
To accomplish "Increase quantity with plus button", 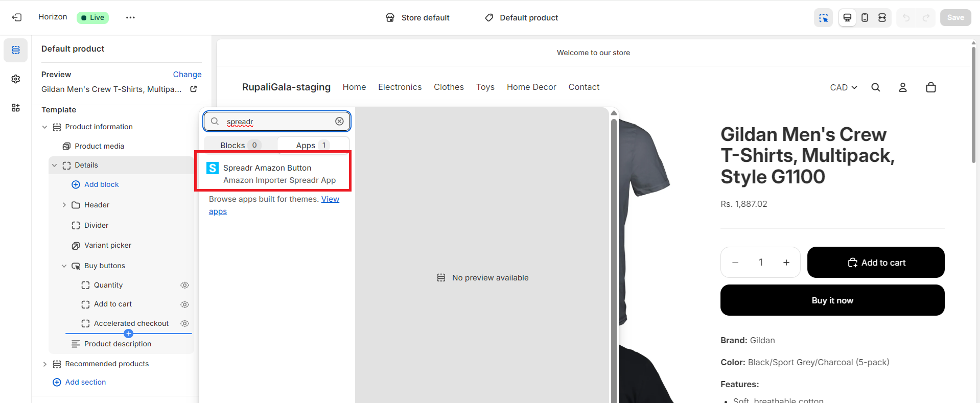I will coord(786,263).
